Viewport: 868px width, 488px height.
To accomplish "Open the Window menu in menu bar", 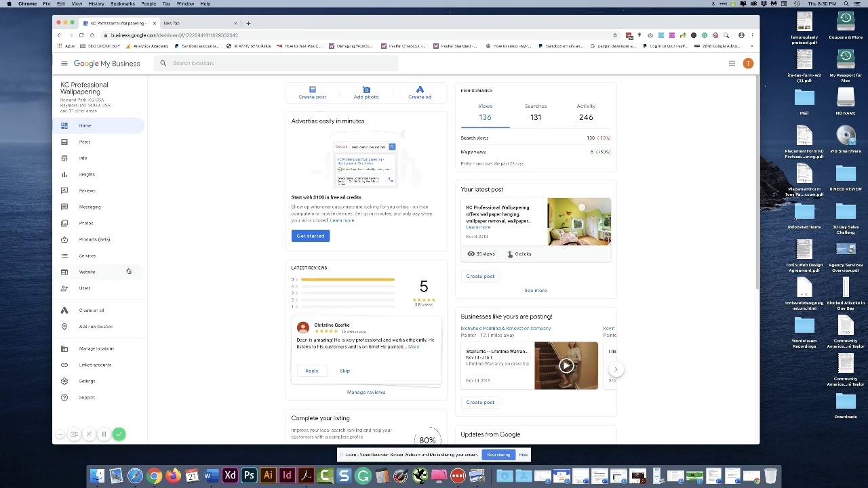I will point(185,3).
